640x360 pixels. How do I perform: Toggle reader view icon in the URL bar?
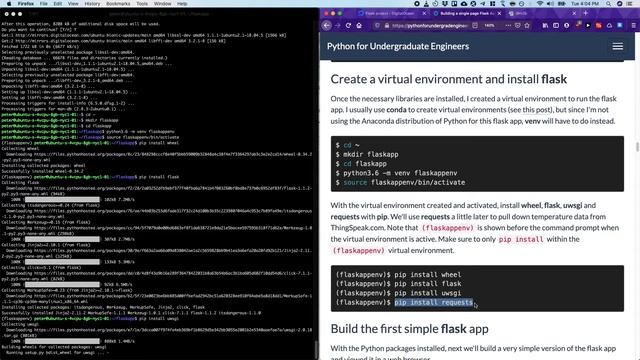click(475, 25)
